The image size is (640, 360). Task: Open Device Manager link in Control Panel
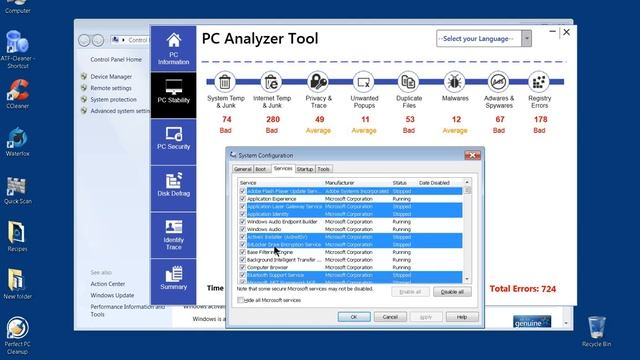pyautogui.click(x=111, y=76)
